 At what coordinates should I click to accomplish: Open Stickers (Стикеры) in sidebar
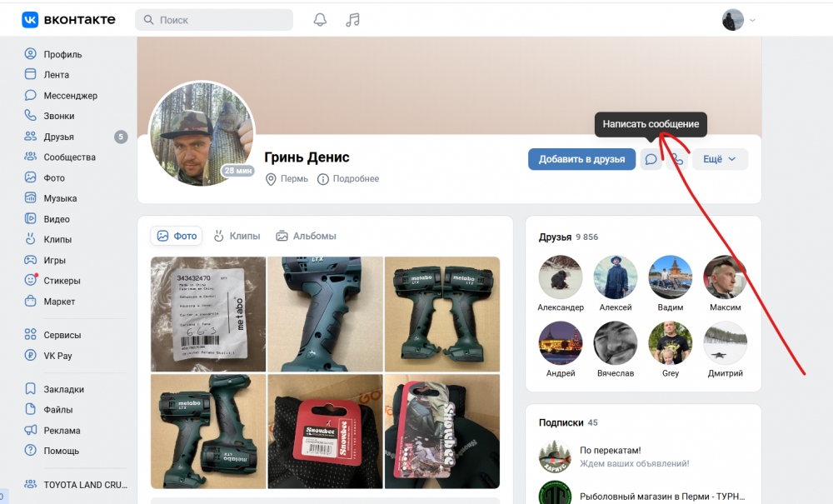[x=62, y=281]
